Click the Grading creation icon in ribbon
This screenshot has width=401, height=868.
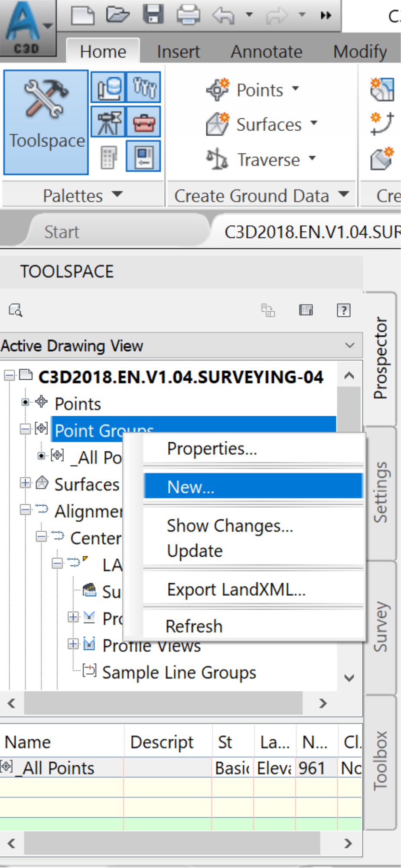pyautogui.click(x=382, y=158)
